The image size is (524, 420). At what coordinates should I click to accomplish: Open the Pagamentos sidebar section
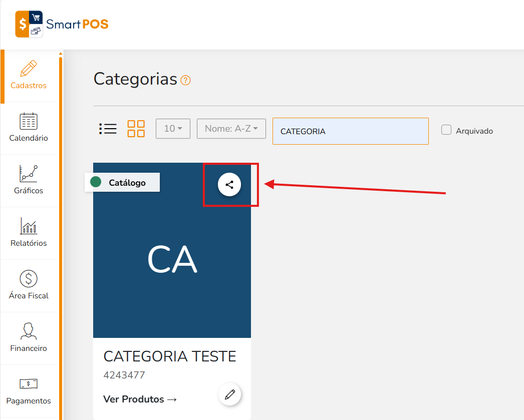click(29, 390)
